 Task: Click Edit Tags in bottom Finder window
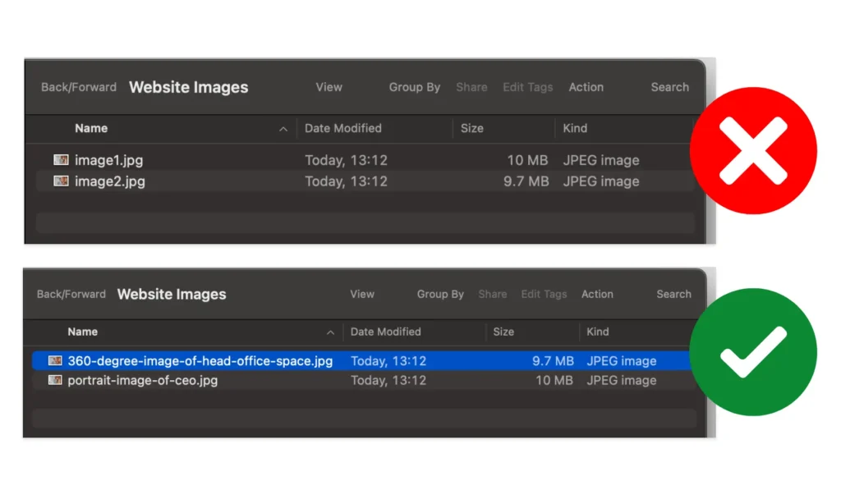(544, 294)
